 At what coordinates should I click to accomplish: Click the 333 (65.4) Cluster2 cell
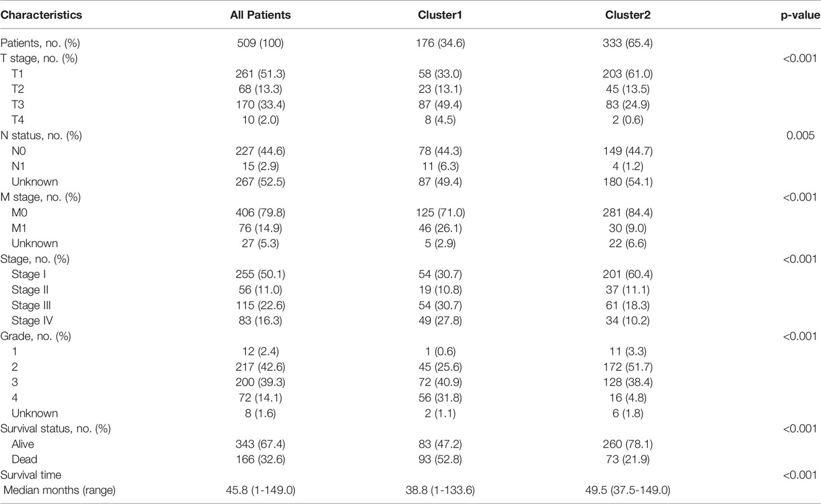coord(628,43)
